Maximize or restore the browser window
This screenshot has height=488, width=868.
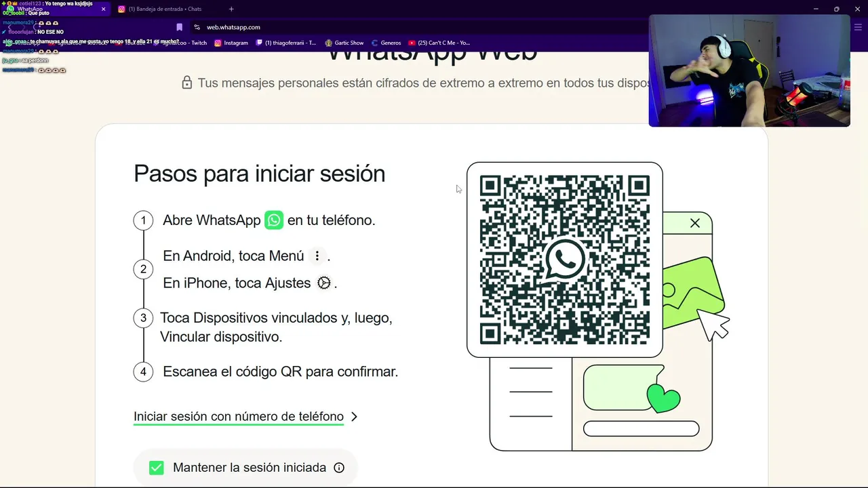coord(836,9)
